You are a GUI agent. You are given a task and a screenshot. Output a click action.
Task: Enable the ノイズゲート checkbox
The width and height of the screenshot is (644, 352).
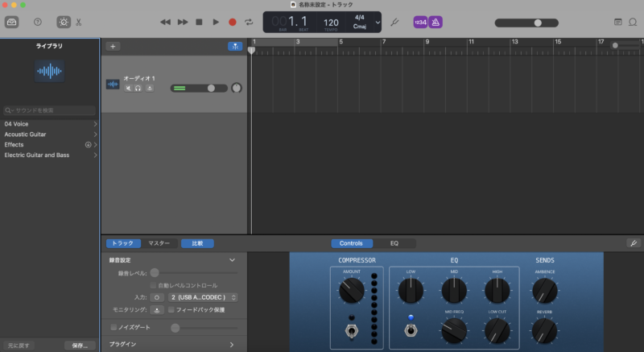pyautogui.click(x=114, y=327)
